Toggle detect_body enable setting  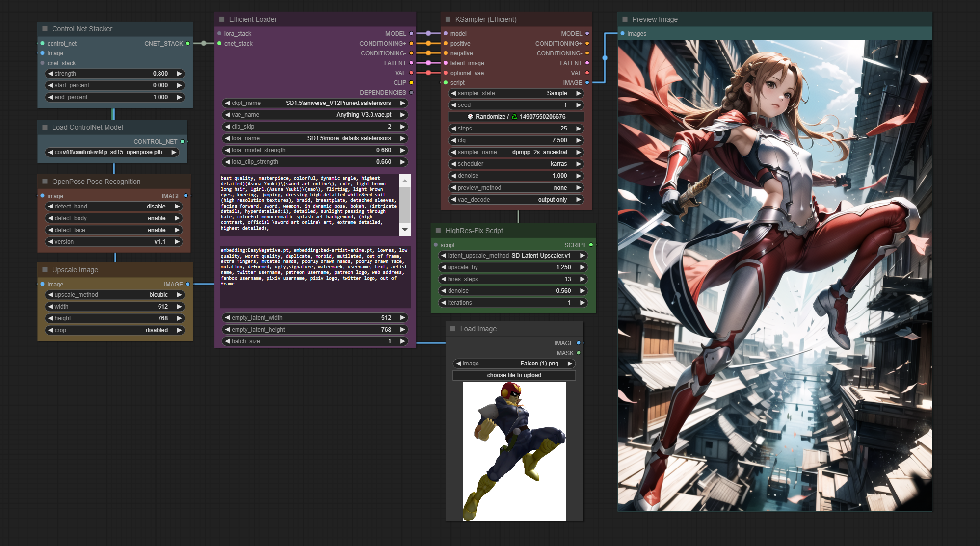114,218
